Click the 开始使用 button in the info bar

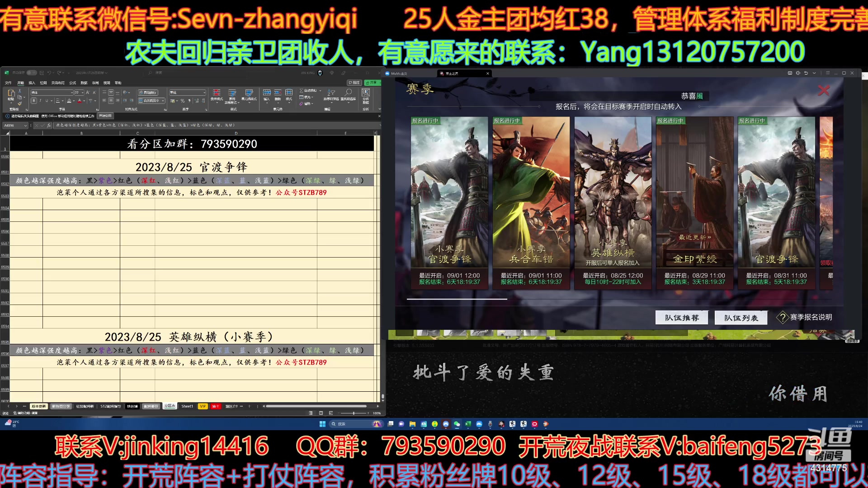(x=105, y=116)
